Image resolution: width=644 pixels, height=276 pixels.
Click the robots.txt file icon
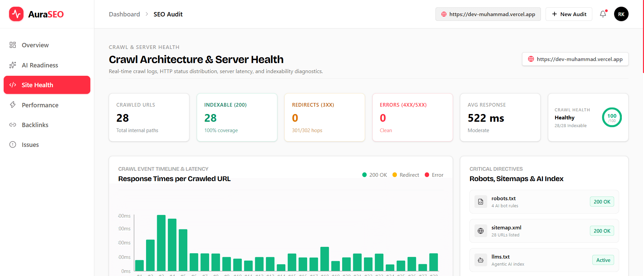[480, 202]
